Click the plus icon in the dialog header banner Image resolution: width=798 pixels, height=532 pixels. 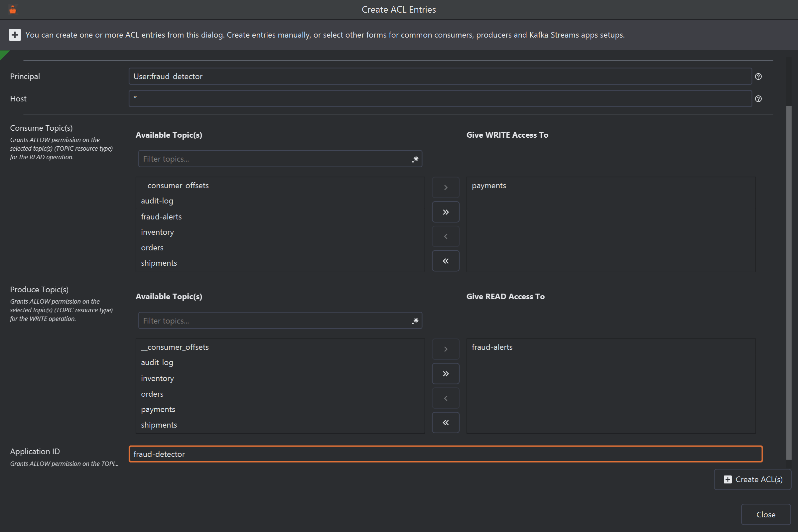click(15, 35)
